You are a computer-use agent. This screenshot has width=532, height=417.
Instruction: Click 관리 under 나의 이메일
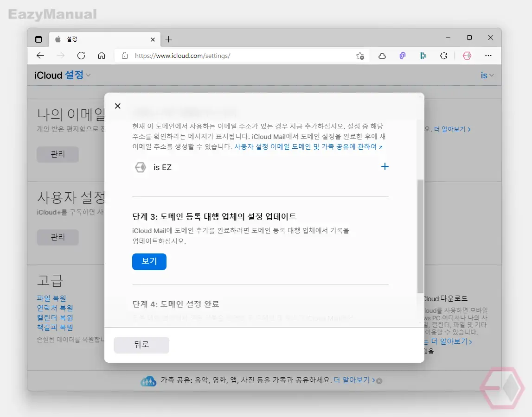point(58,154)
